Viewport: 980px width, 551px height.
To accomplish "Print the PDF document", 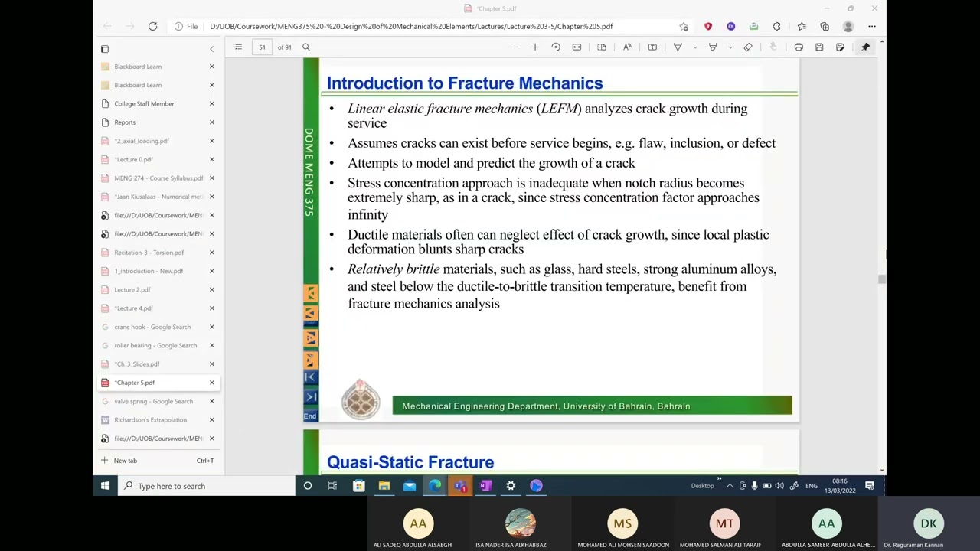I will tap(799, 47).
